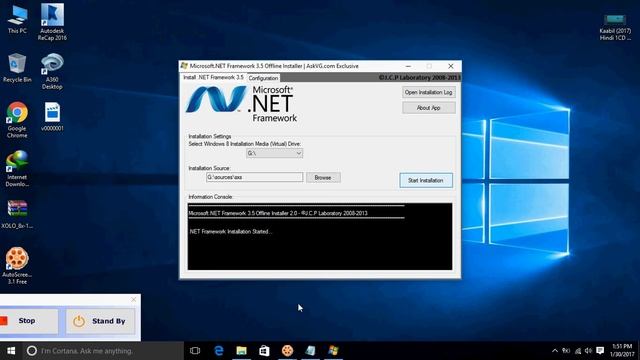Launch Microsoft Edge from taskbar
Screen dimensions: 640x360
[219, 351]
